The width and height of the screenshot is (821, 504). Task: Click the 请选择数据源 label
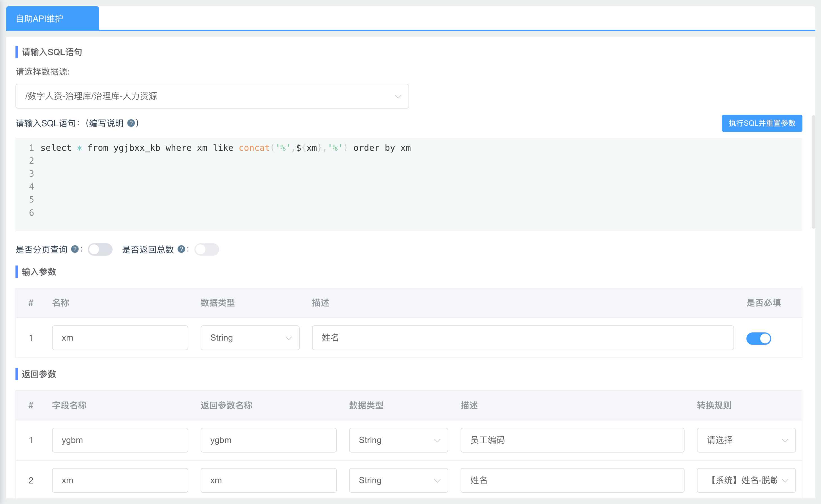tap(43, 71)
